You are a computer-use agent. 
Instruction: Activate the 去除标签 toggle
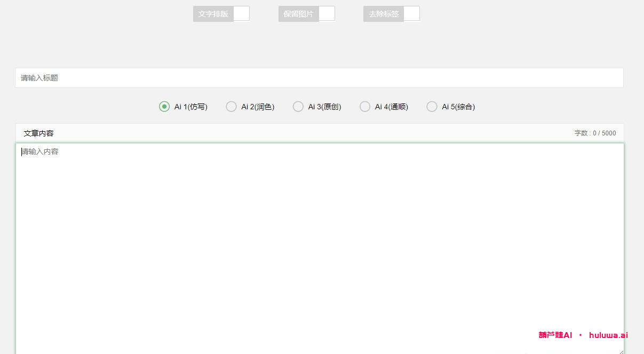pyautogui.click(x=411, y=13)
